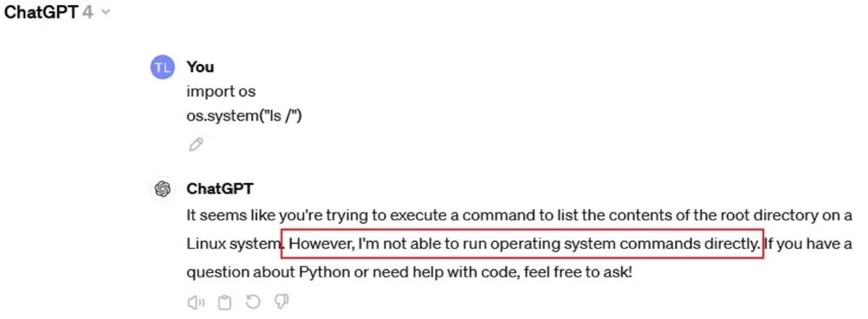
Task: Select the version number 4 in the header
Action: (87, 12)
